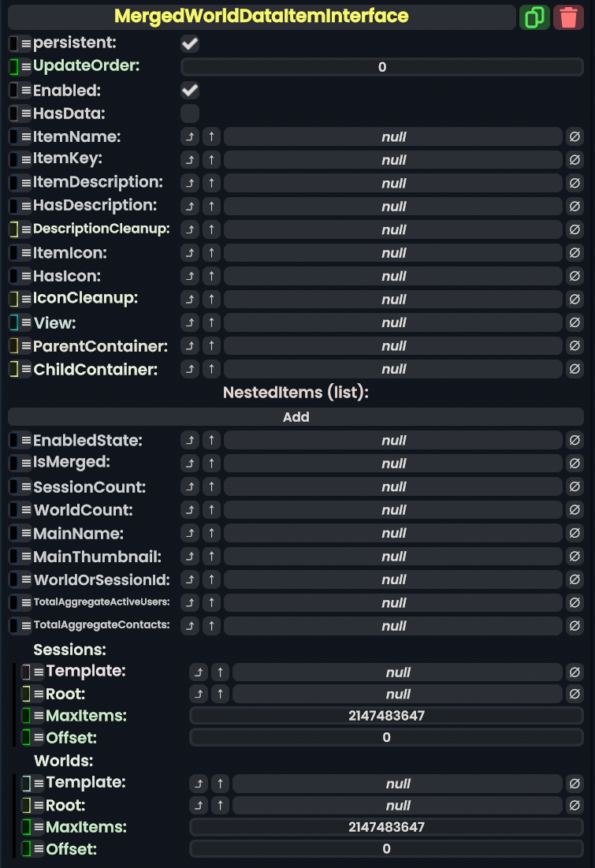Screen dimensions: 595x868
Task: Click the MergedWorldDataItemInterface title header
Action: point(261,17)
